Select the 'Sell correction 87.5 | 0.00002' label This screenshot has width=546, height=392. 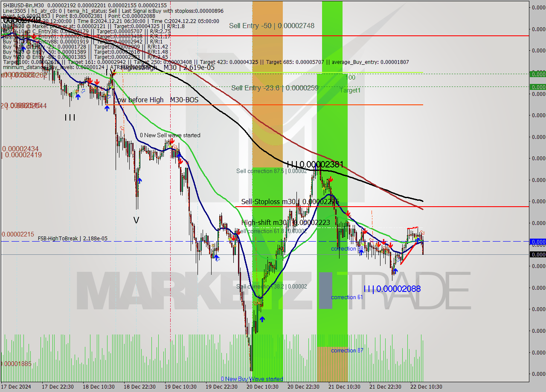pos(271,171)
